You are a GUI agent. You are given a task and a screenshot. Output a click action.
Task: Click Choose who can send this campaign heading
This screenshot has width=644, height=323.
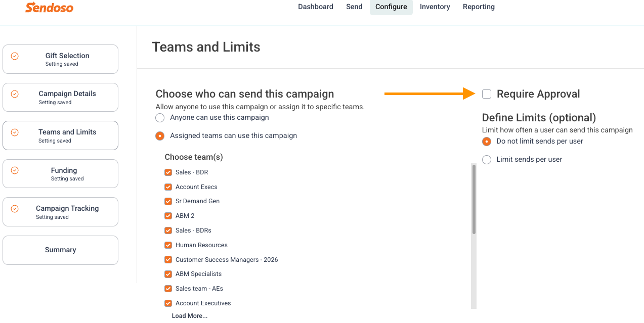point(245,94)
